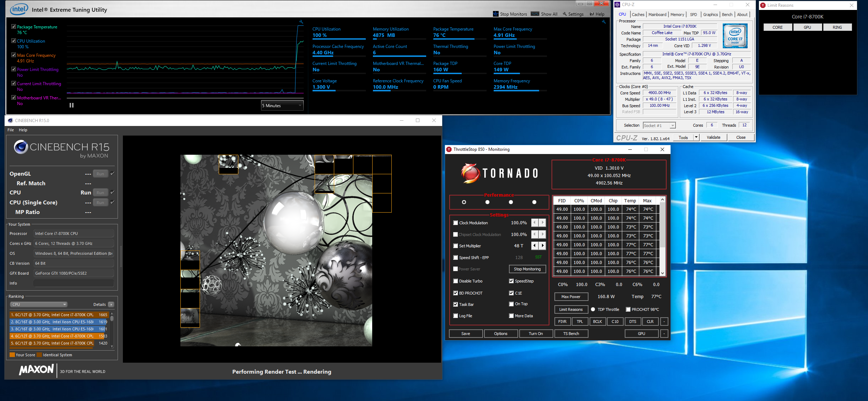Click the Cinebench title bar app icon
This screenshot has height=401, width=868.
[10, 121]
